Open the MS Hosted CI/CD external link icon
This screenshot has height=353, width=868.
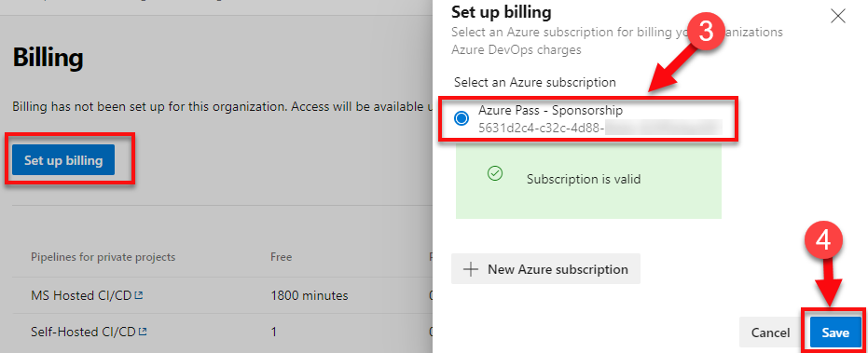pyautogui.click(x=139, y=295)
